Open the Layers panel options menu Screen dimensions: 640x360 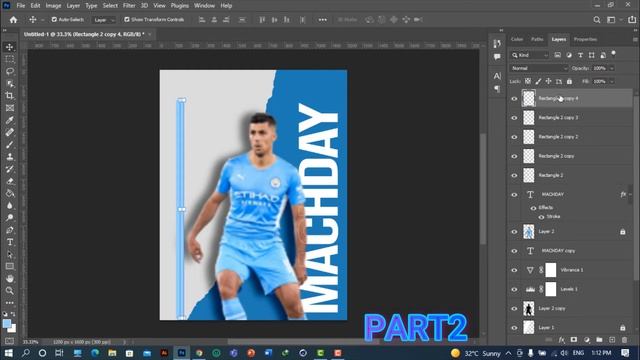tap(635, 39)
